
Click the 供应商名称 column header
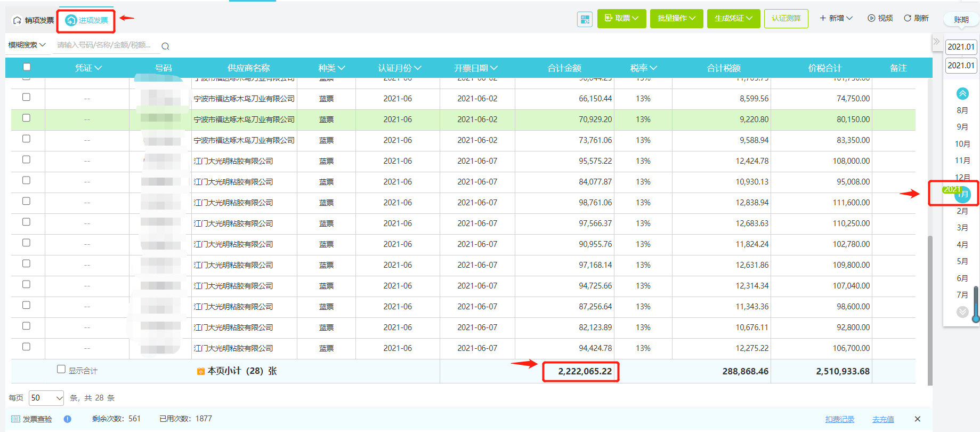coord(248,68)
